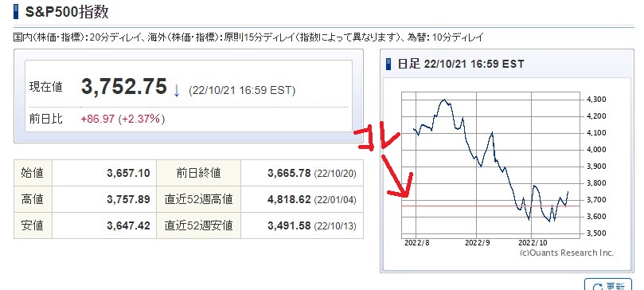Click the 2022/10 label on chart axis
The width and height of the screenshot is (644, 290).
(x=532, y=242)
